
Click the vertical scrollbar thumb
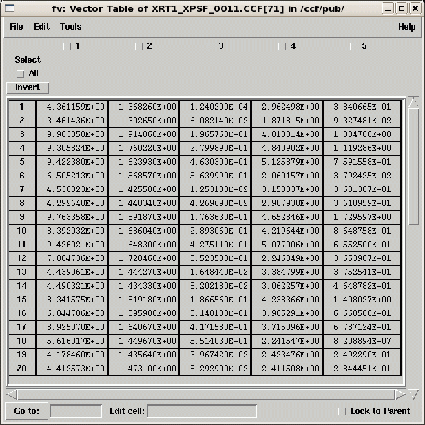click(413, 166)
